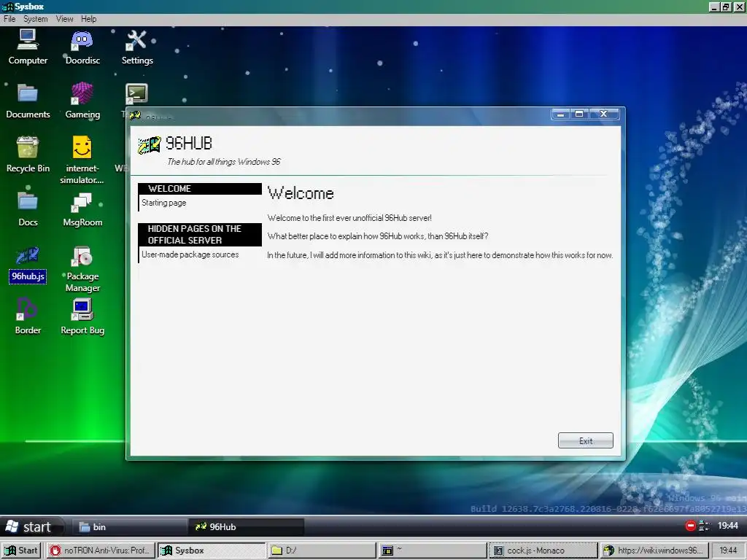Open the File menu in Sysbox
This screenshot has width=747, height=560.
[9, 19]
